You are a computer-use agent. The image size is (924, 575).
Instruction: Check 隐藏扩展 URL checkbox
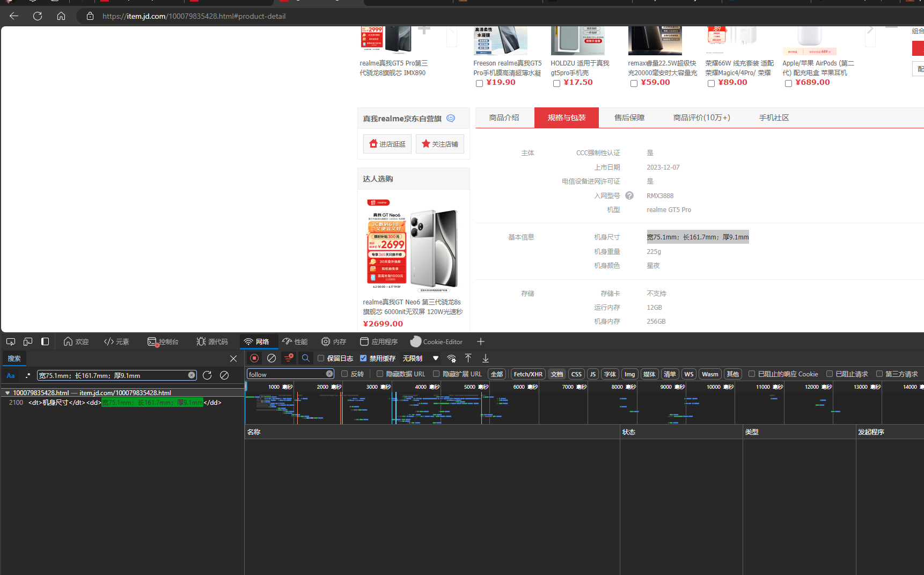(x=436, y=374)
